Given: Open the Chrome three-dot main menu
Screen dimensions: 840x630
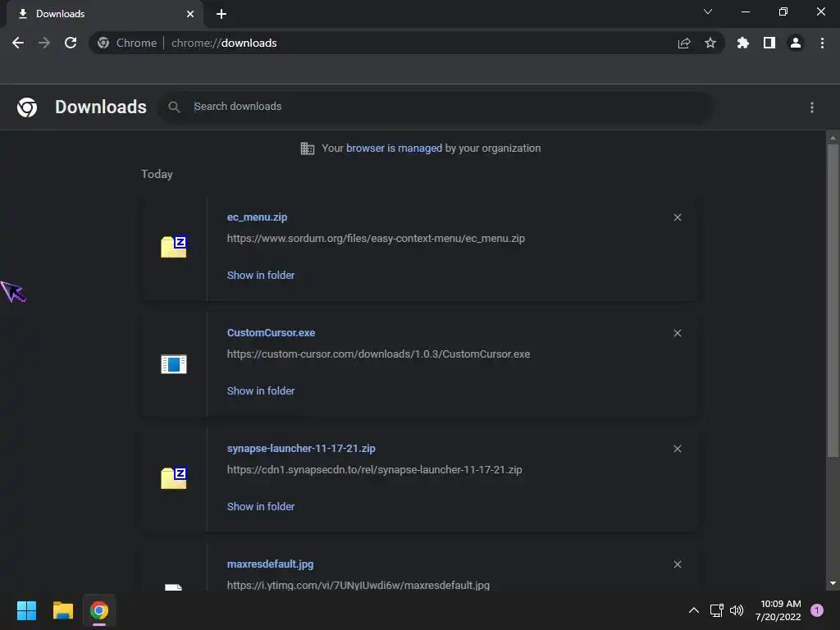Looking at the screenshot, I should [822, 43].
